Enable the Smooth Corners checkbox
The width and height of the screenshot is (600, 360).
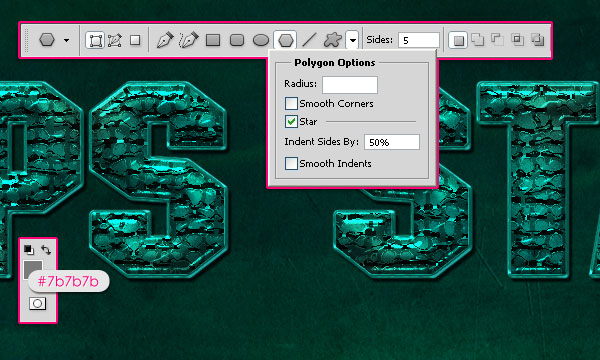tap(291, 103)
